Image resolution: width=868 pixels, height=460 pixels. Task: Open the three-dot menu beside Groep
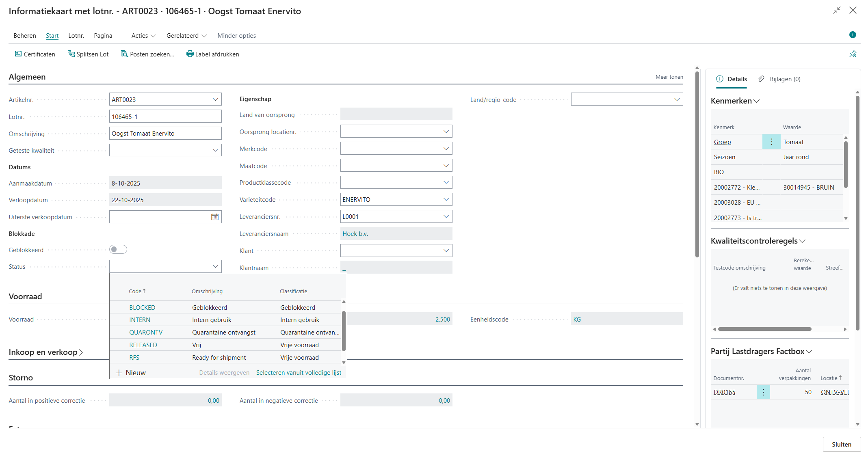[771, 142]
